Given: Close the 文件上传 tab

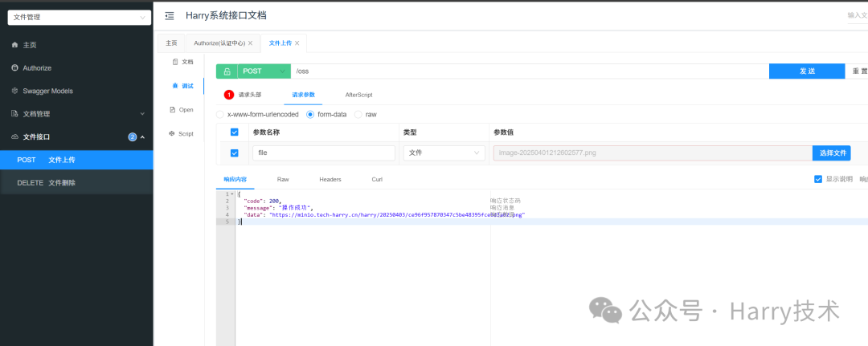Looking at the screenshot, I should point(297,43).
